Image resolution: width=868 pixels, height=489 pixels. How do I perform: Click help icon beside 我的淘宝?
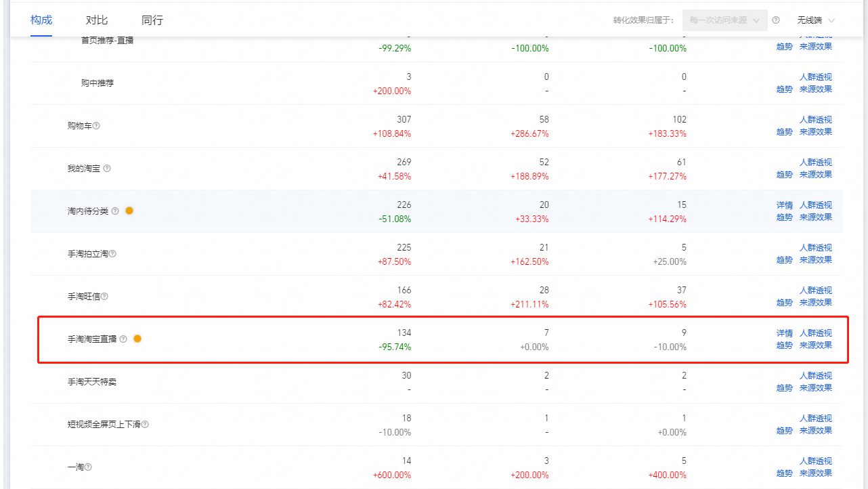point(107,169)
